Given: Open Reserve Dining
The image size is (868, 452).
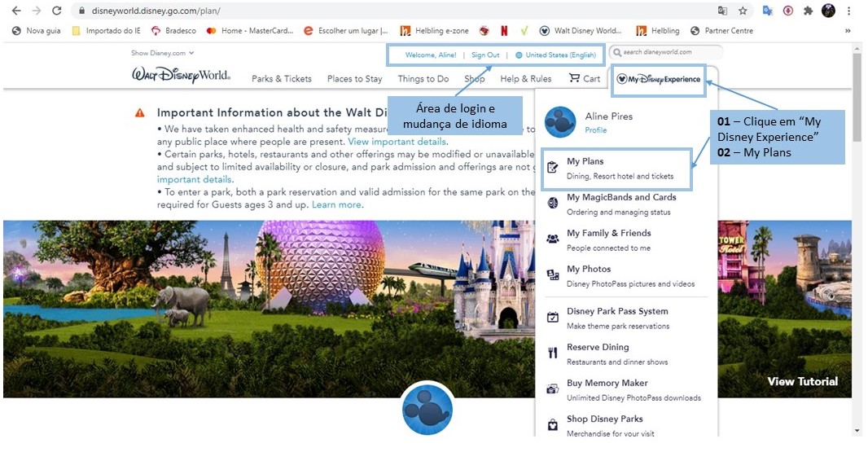Looking at the screenshot, I should [617, 354].
